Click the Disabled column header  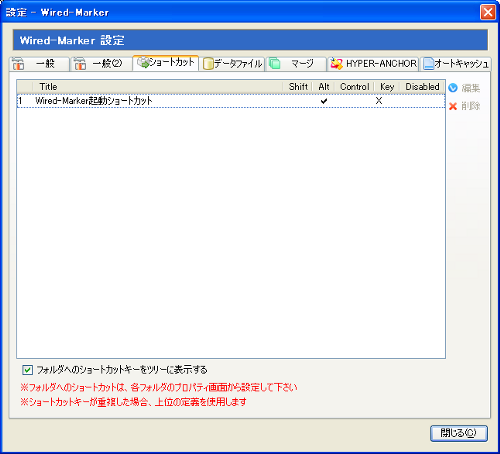coord(422,87)
